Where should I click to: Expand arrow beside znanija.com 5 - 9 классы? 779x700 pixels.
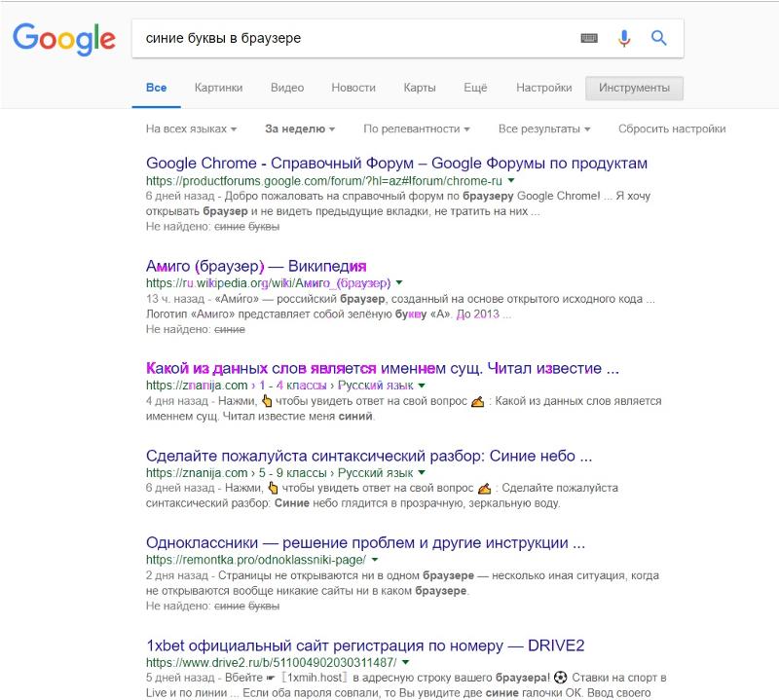422,472
